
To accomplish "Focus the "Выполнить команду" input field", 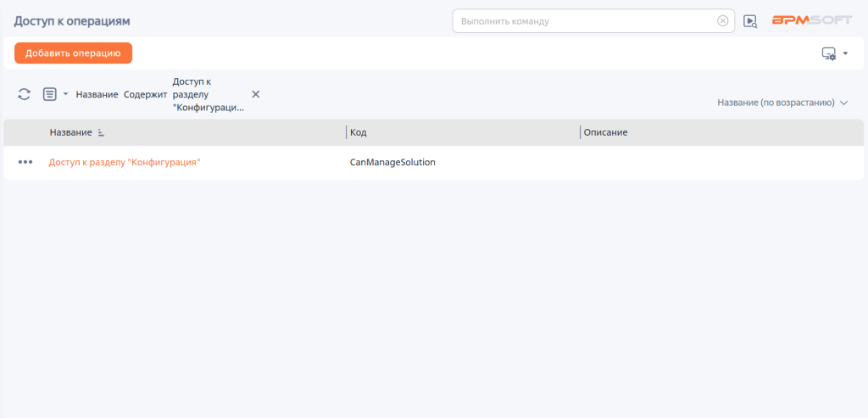I will (x=585, y=21).
